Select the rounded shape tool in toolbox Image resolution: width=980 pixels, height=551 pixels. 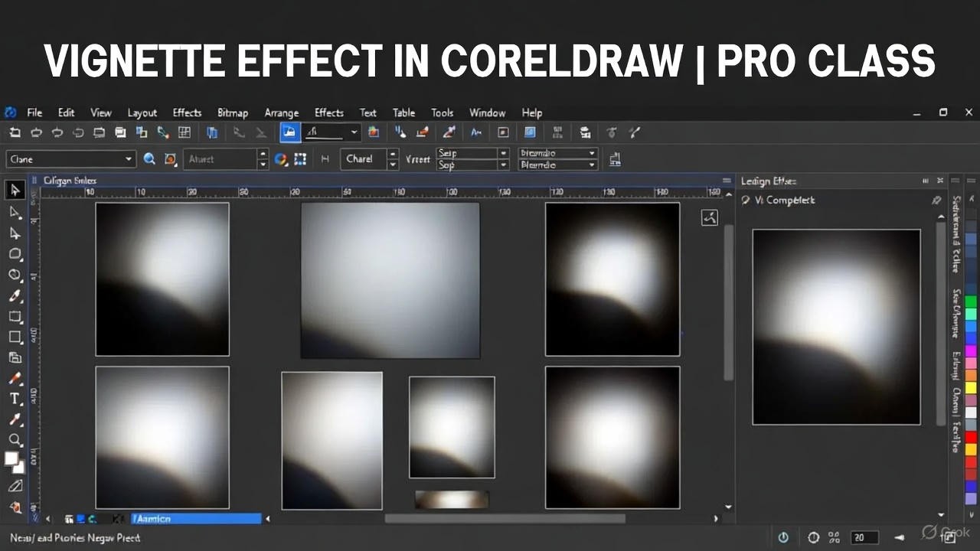click(x=15, y=254)
